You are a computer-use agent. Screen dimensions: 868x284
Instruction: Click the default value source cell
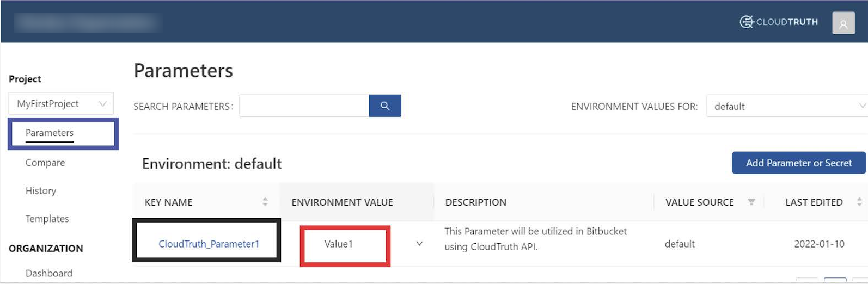point(680,244)
